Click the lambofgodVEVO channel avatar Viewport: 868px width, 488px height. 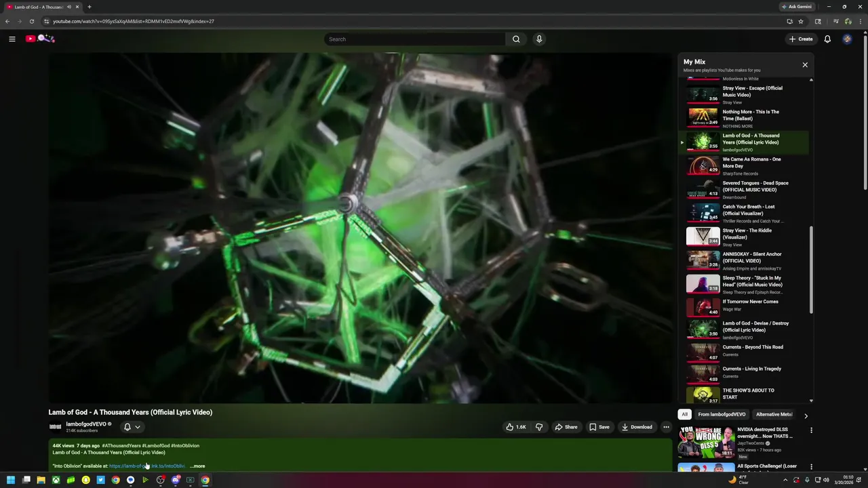click(56, 427)
